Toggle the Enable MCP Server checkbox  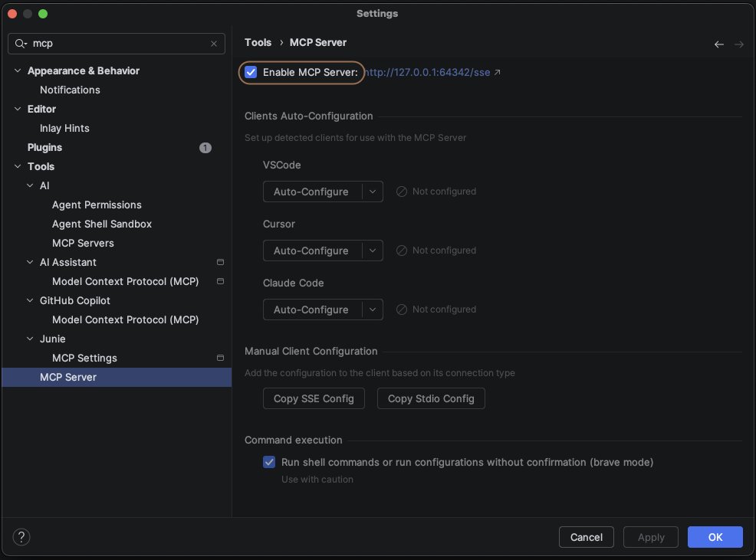point(251,72)
